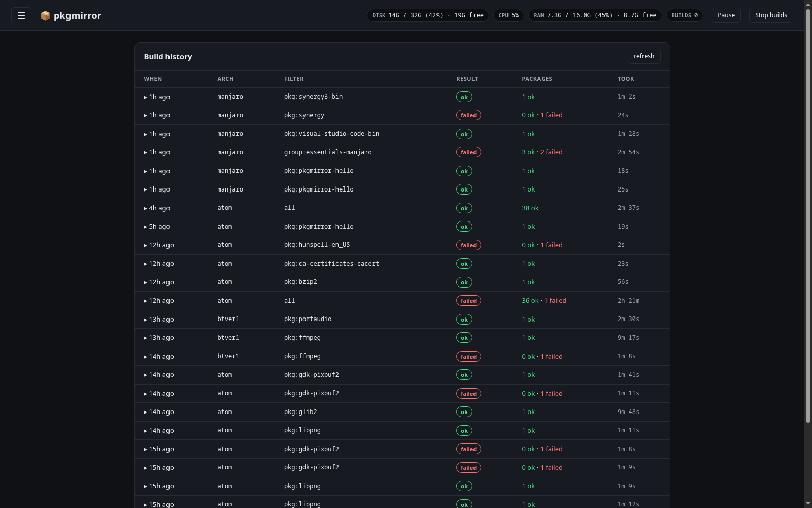Click the pkgmirror package box logo
Viewport: 812px width, 508px height.
coord(45,16)
